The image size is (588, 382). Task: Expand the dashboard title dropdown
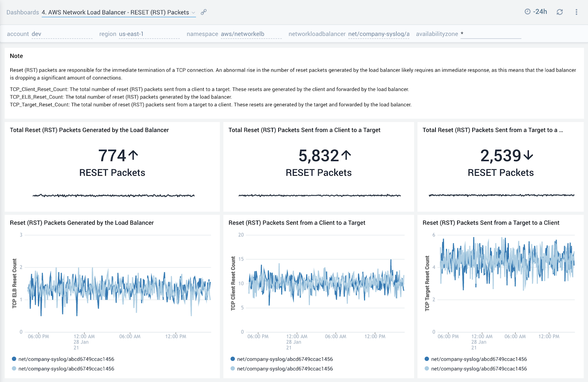194,12
